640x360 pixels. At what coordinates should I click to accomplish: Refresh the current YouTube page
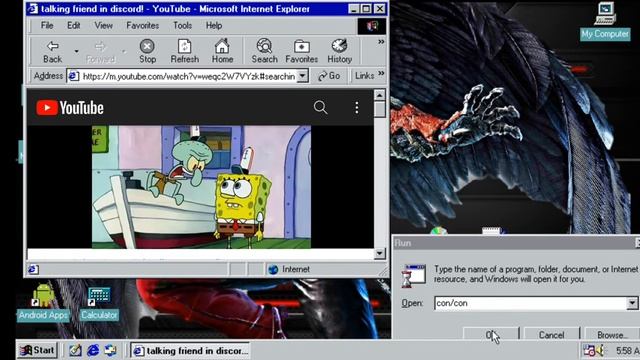[184, 51]
